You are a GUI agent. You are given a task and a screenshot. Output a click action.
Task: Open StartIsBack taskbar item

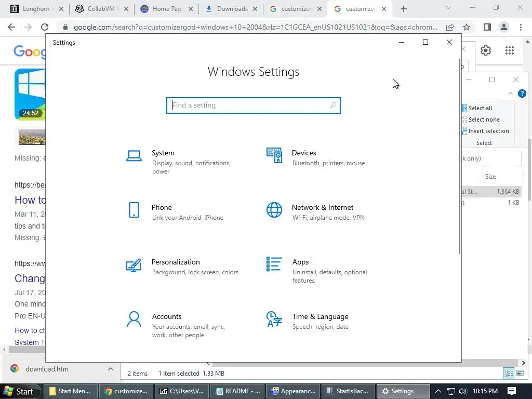pos(348,391)
